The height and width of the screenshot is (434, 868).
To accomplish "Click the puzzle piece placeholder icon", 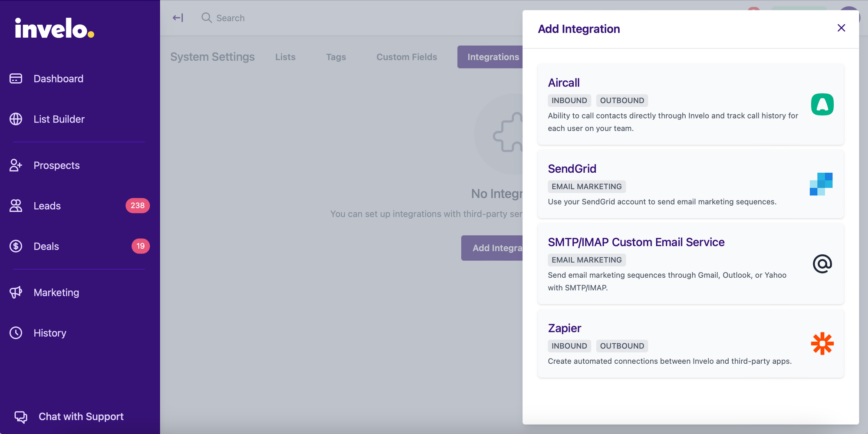I will pos(508,133).
